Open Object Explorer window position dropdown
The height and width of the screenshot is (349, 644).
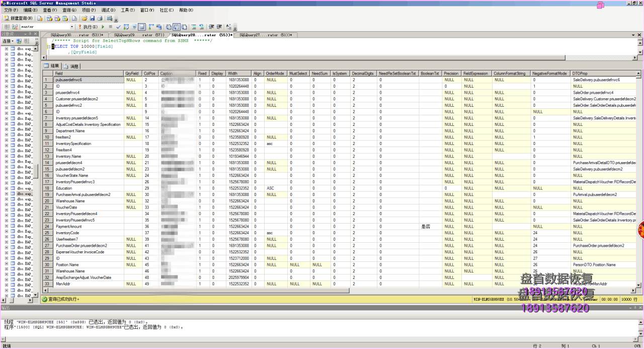[x=25, y=34]
